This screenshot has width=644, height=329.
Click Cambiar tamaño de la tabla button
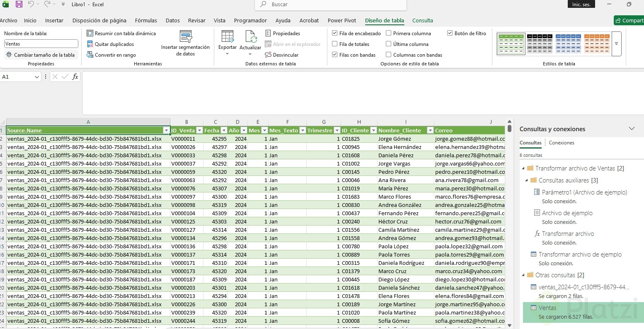41,55
